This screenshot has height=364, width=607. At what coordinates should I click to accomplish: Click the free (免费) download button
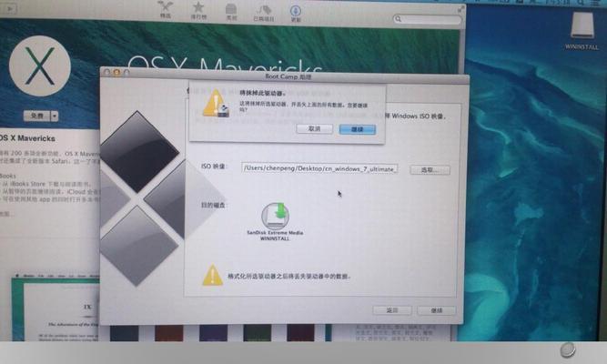coord(37,116)
